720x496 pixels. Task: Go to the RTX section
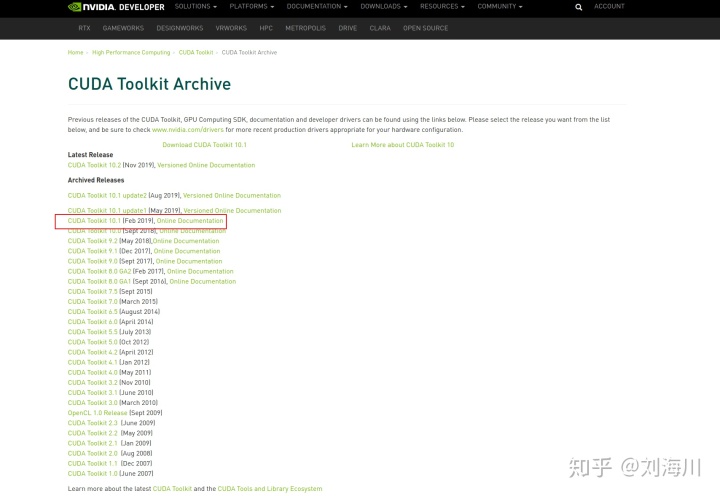click(84, 28)
